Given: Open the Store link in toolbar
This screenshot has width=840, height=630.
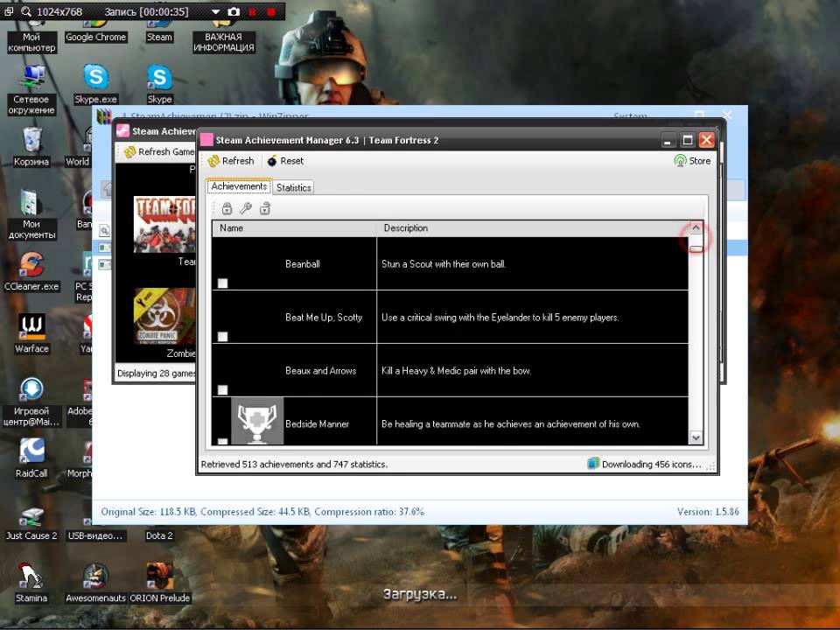Looking at the screenshot, I should 693,161.
